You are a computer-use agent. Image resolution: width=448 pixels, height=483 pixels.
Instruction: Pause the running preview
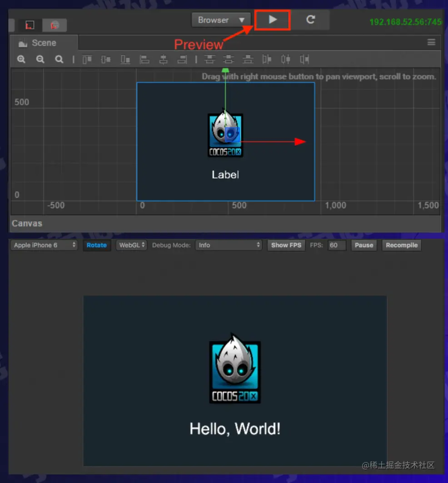(363, 245)
